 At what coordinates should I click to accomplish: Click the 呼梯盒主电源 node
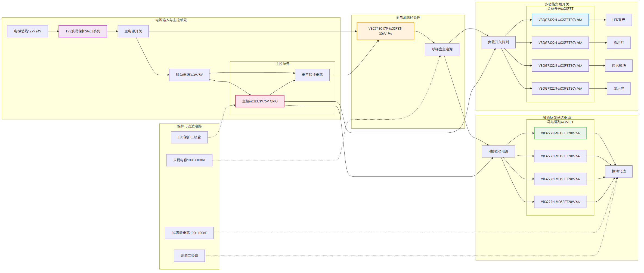click(442, 49)
